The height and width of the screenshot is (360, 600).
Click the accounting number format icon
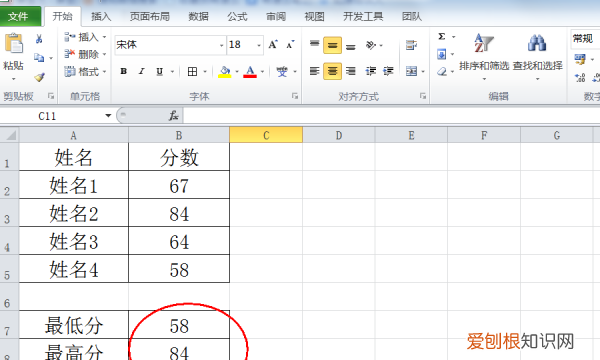point(580,59)
